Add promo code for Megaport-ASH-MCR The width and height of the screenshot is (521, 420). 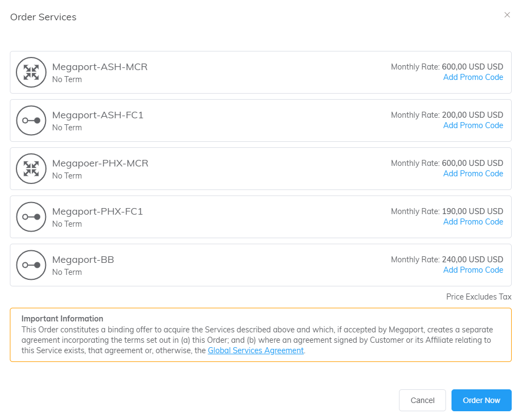click(x=473, y=77)
